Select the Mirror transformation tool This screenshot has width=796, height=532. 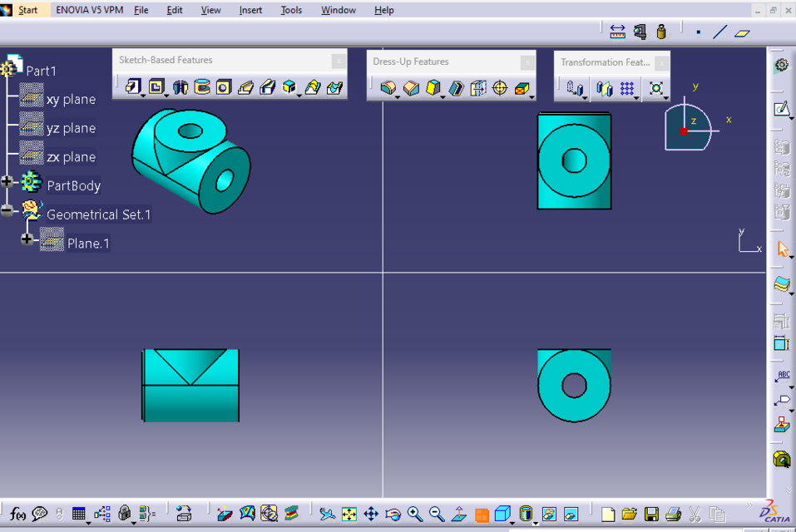click(x=604, y=88)
